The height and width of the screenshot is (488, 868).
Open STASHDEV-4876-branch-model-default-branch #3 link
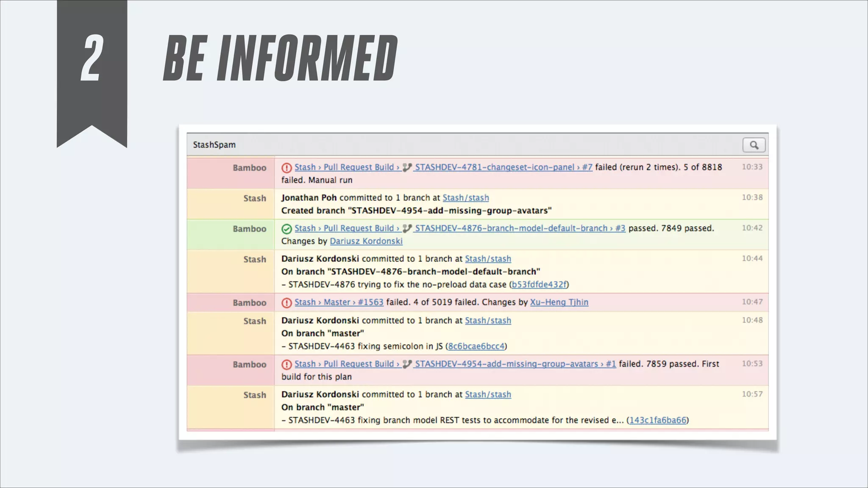(520, 228)
